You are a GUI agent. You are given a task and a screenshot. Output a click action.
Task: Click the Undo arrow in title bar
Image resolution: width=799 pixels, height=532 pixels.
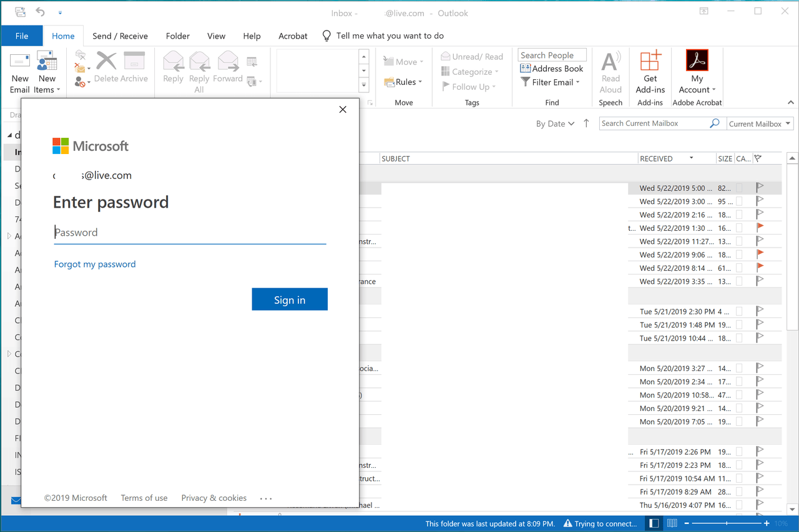click(41, 12)
